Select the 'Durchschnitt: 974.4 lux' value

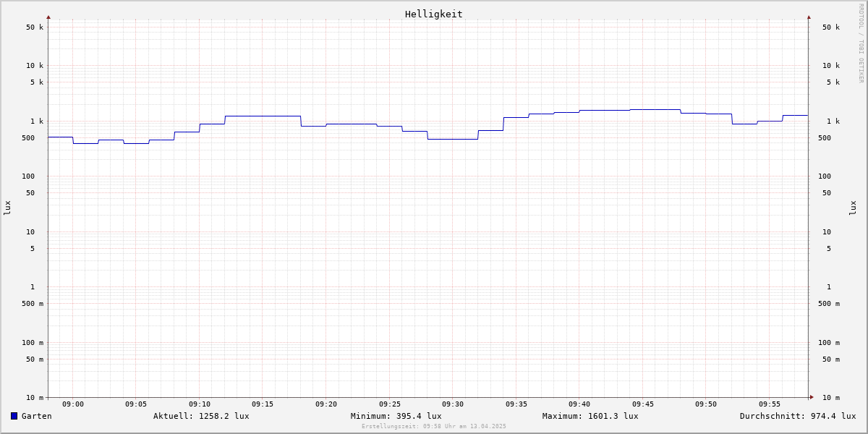798,416
